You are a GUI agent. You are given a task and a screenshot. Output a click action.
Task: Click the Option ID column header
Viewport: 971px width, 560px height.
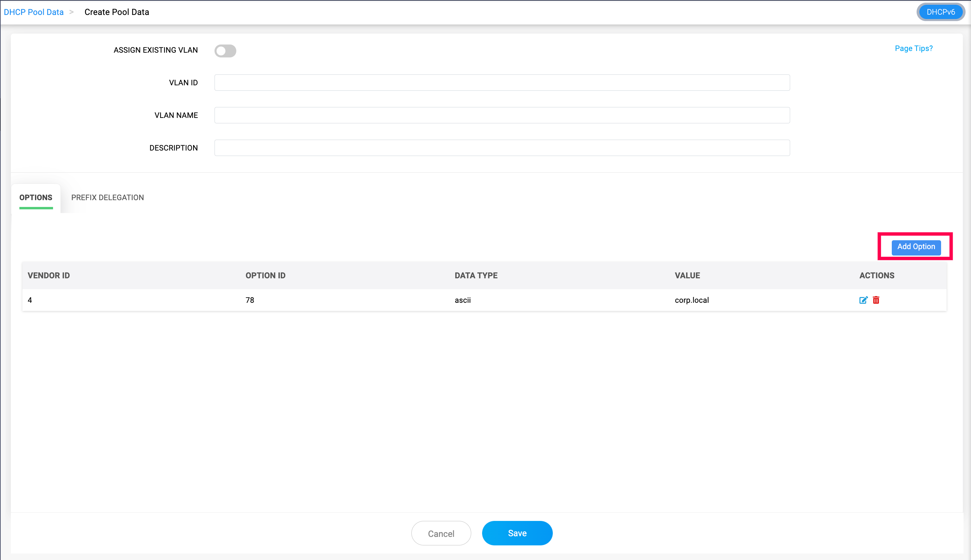click(x=266, y=275)
